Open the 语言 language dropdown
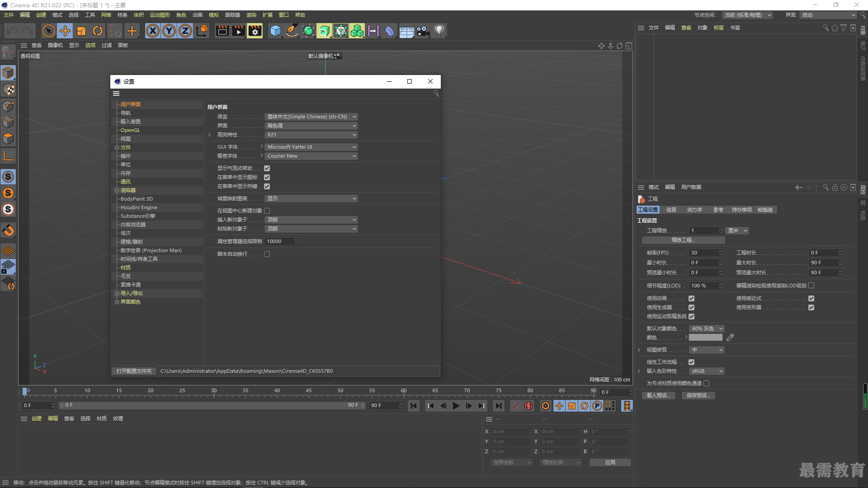This screenshot has width=868, height=488. coord(311,117)
